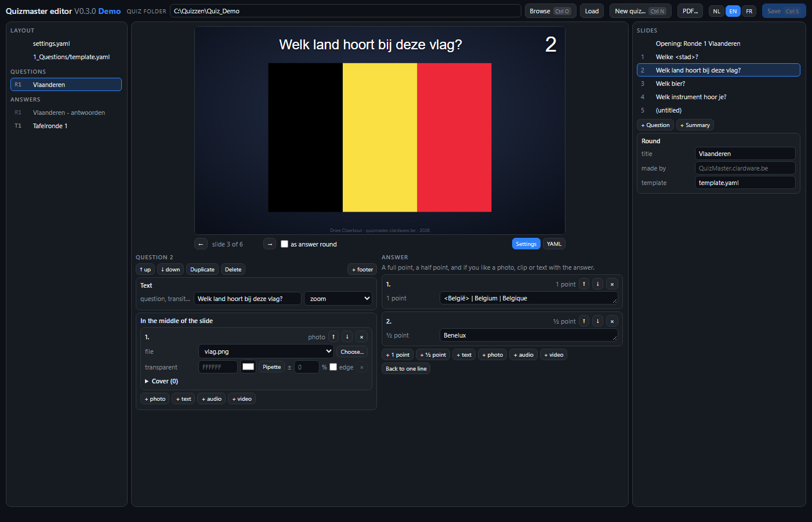Export with the PDF... button

point(690,11)
